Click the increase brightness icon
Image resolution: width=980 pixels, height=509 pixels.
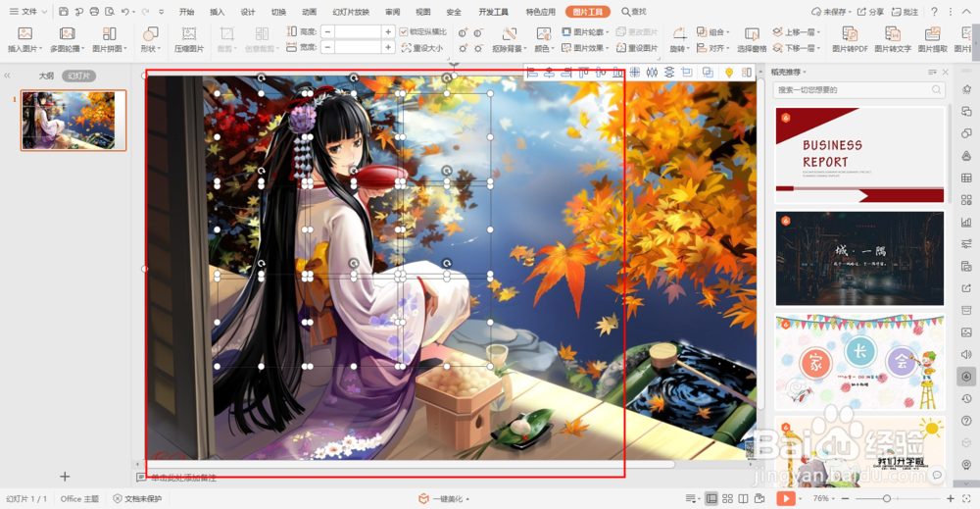(463, 47)
